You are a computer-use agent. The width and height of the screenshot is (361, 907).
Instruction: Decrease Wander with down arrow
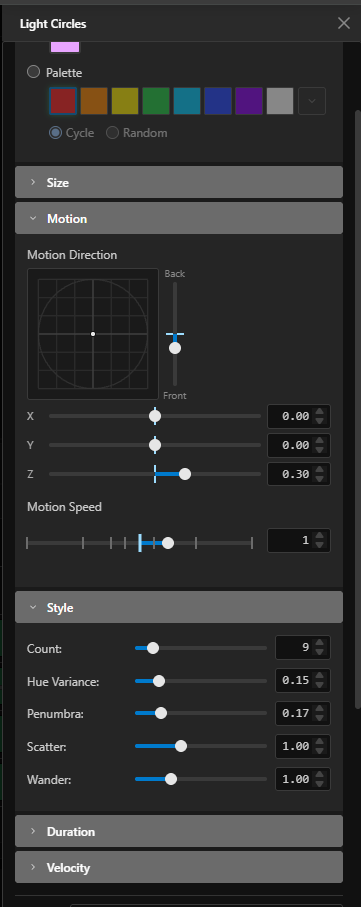tap(319, 784)
